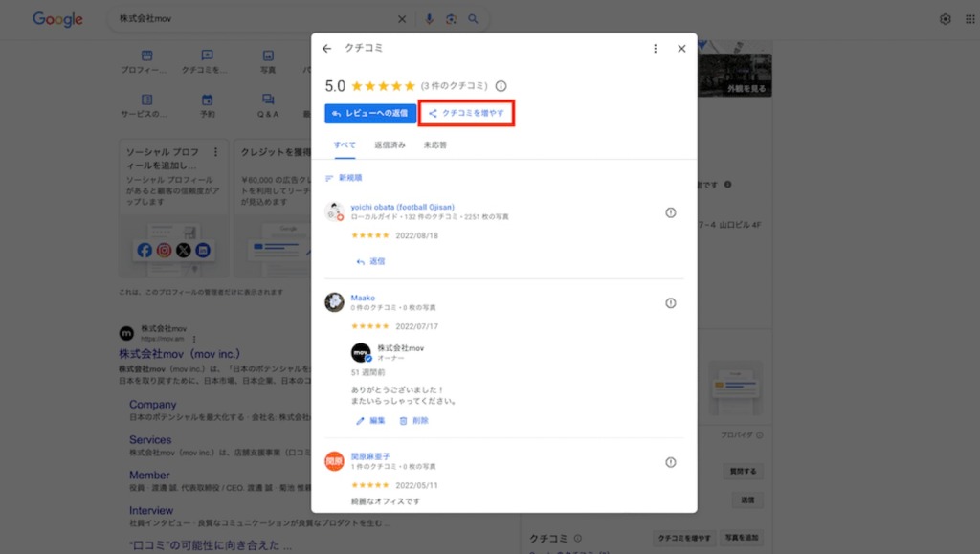The height and width of the screenshot is (554, 980).
Task: Click the flag icon on Maako's review
Action: click(670, 303)
